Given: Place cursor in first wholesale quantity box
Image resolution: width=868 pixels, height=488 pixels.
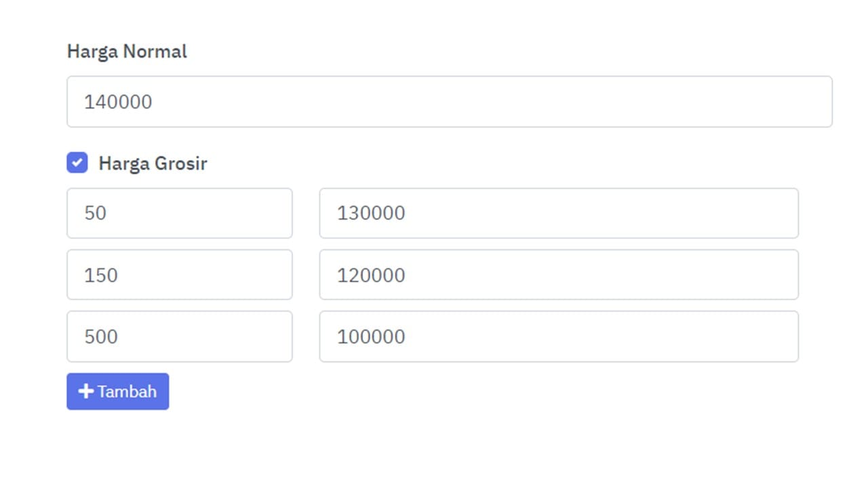Looking at the screenshot, I should [179, 213].
